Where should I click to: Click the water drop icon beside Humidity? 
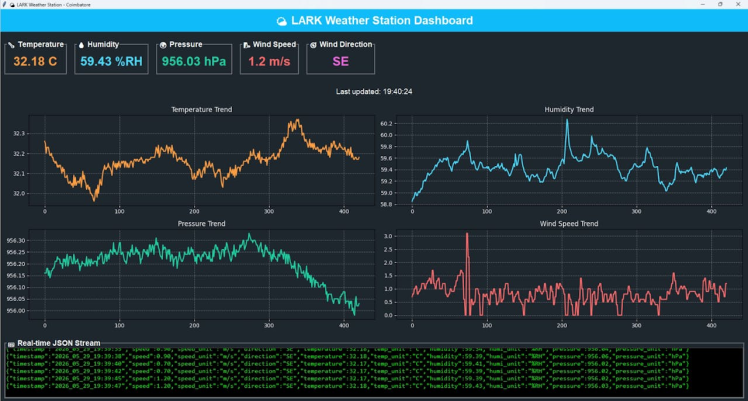click(x=81, y=45)
